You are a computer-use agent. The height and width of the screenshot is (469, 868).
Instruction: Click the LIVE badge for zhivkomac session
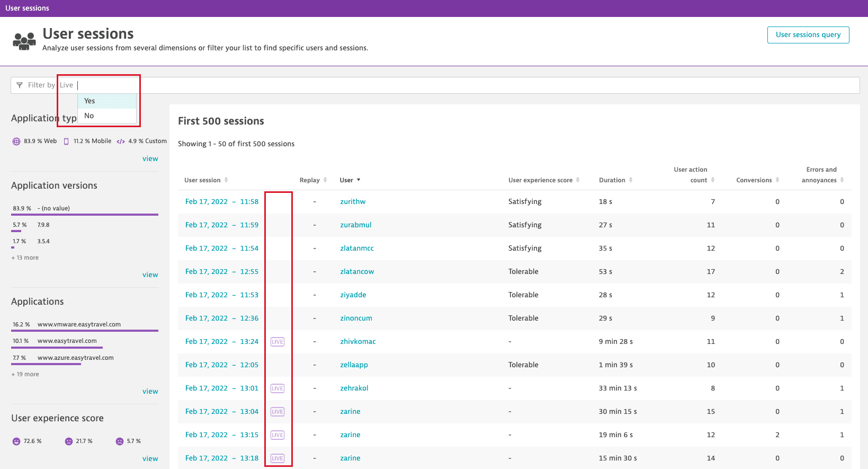tap(278, 342)
